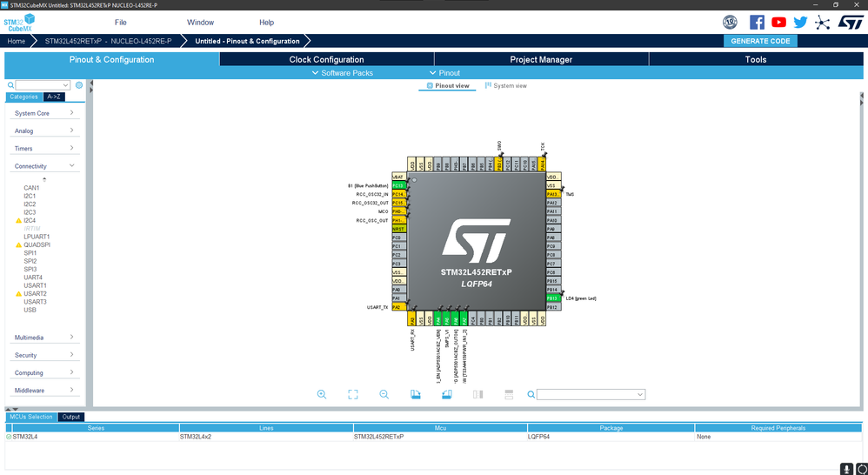868x475 pixels.
Task: Click the peripheral search magnifier icon
Action: pyautogui.click(x=10, y=85)
